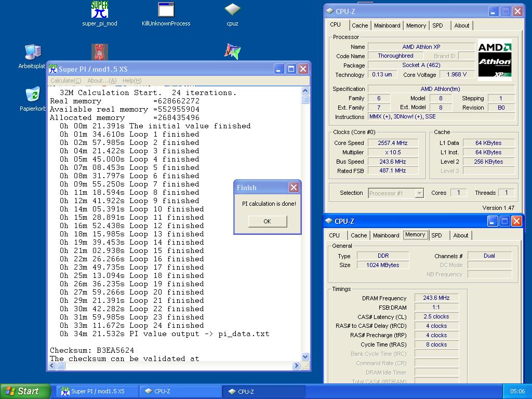This screenshot has height=399, width=532.
Task: Click the colorful star-shaped desktop icon
Action: (232, 51)
